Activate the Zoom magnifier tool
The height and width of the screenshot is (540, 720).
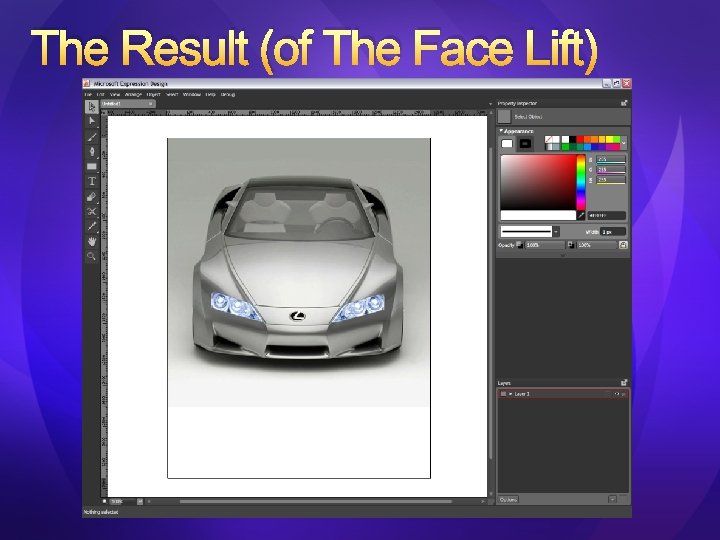pyautogui.click(x=92, y=256)
